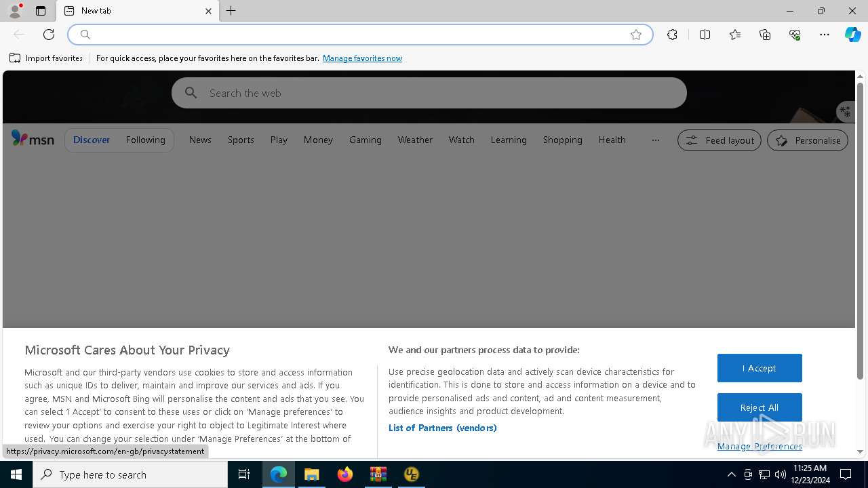Open File Explorer from taskbar
868x488 pixels.
point(311,474)
